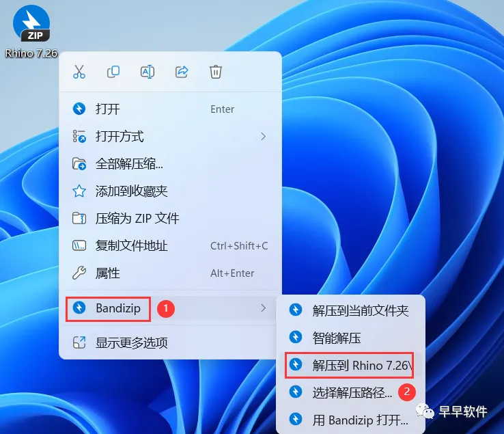The image size is (504, 434).
Task: Expand the 打开方式 submenu arrow
Action: click(x=263, y=137)
